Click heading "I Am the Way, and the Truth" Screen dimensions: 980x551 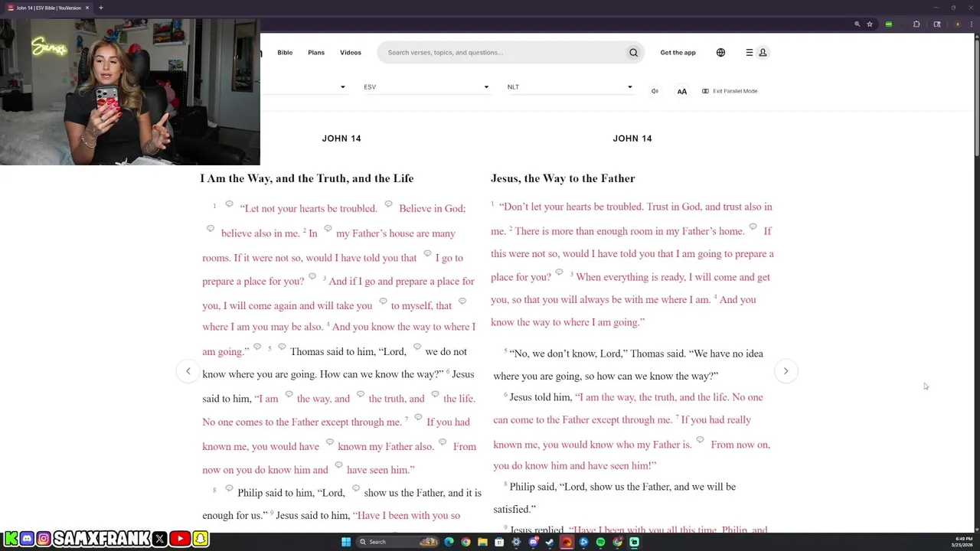click(x=307, y=178)
